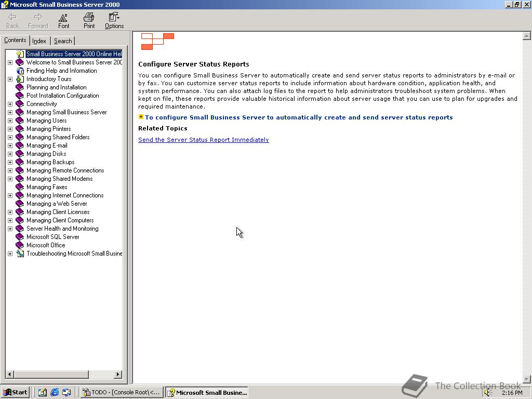
Task: Switch to the Contents tab
Action: point(15,40)
